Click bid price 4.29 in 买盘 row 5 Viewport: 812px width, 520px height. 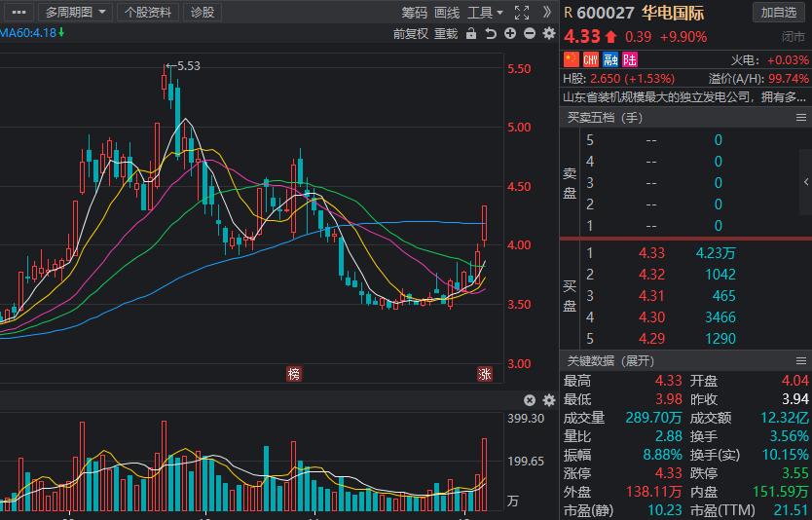pyautogui.click(x=651, y=339)
